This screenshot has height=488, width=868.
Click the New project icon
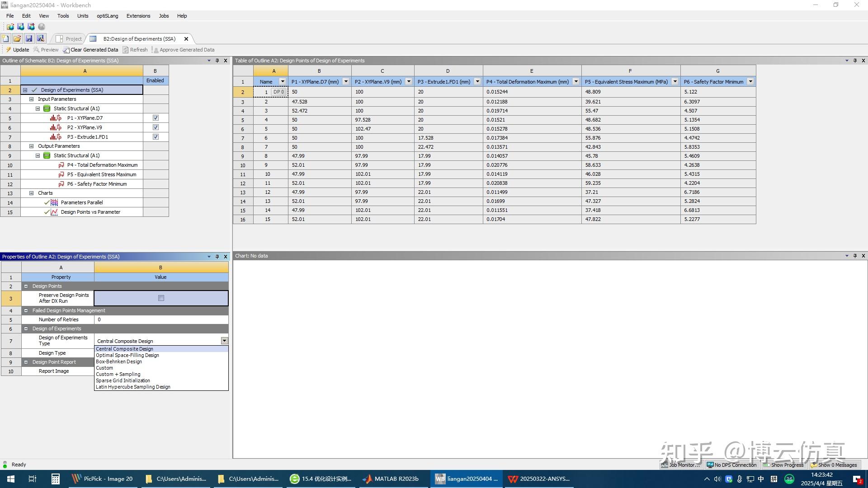coord(6,38)
